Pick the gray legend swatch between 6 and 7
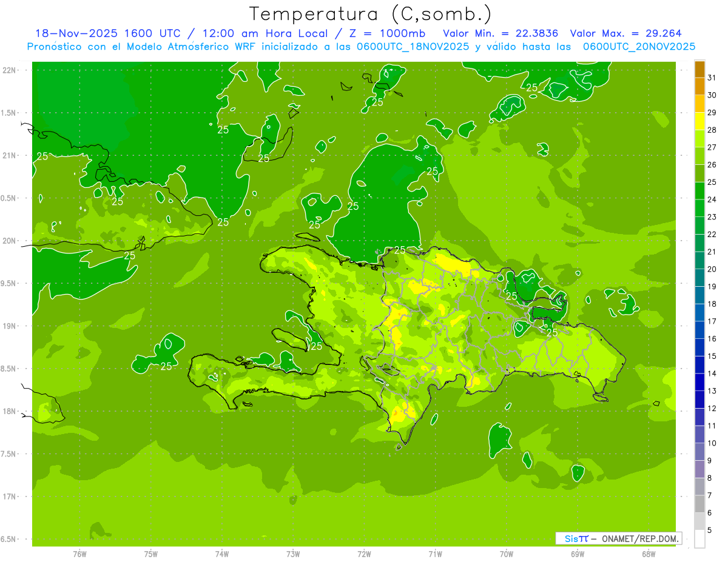Viewport: 728px width, 562px height. coord(699,504)
